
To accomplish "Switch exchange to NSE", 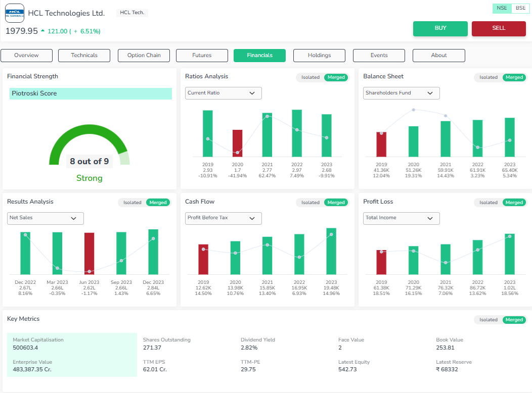I will tap(502, 8).
